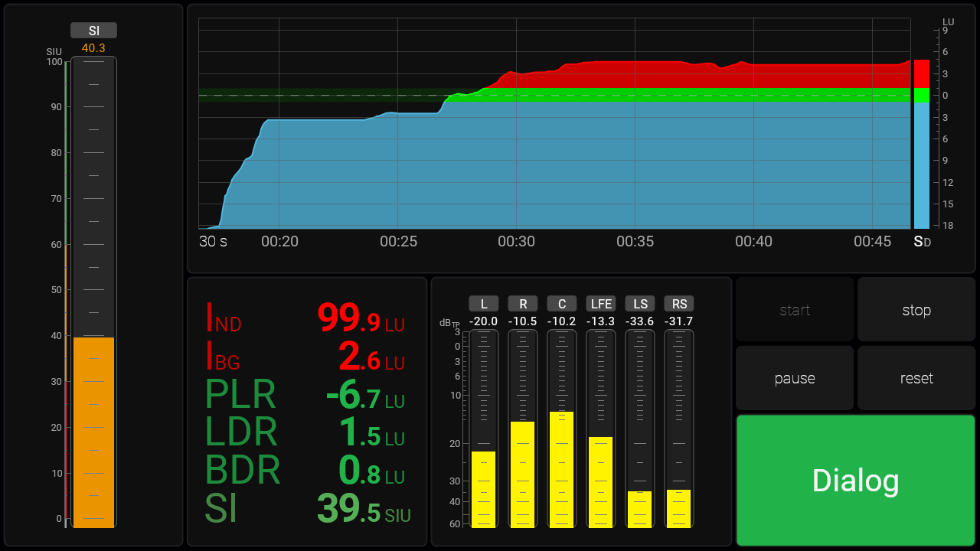Click the PLR readout row
Image resolution: width=980 pixels, height=551 pixels.
[306, 396]
